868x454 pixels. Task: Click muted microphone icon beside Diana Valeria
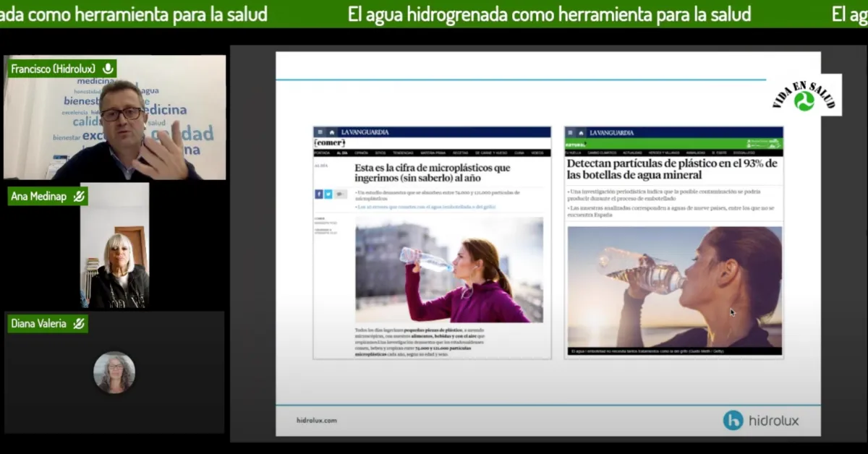79,323
